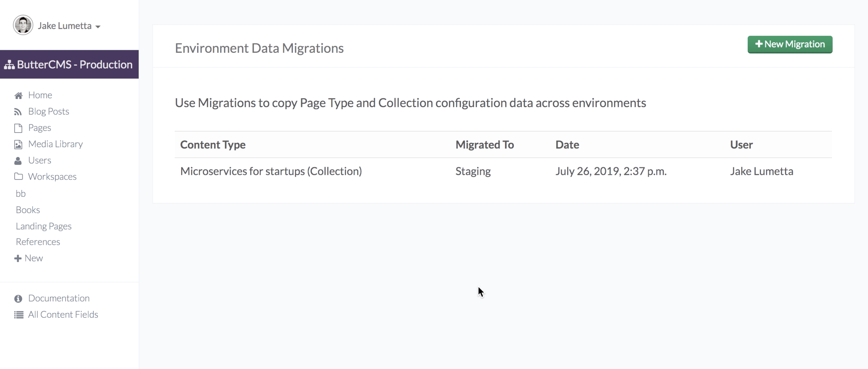Click the Home house icon in sidebar
The height and width of the screenshot is (369, 868).
tap(18, 96)
